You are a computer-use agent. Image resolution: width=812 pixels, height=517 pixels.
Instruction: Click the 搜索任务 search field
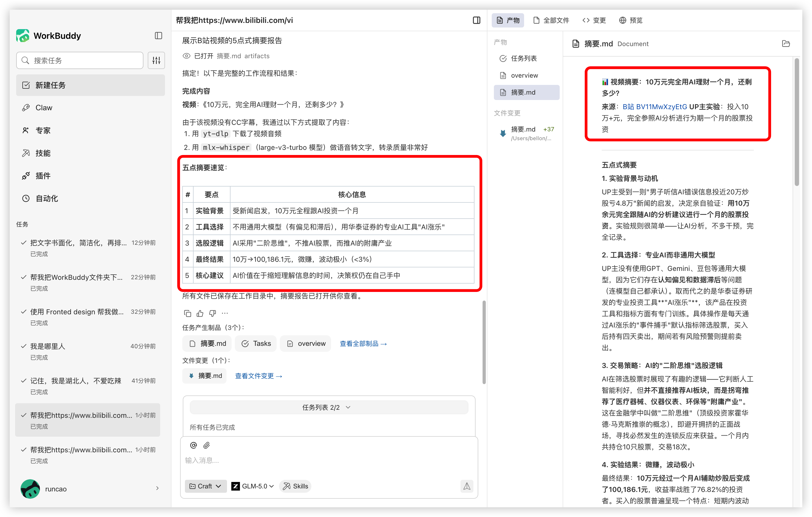80,60
